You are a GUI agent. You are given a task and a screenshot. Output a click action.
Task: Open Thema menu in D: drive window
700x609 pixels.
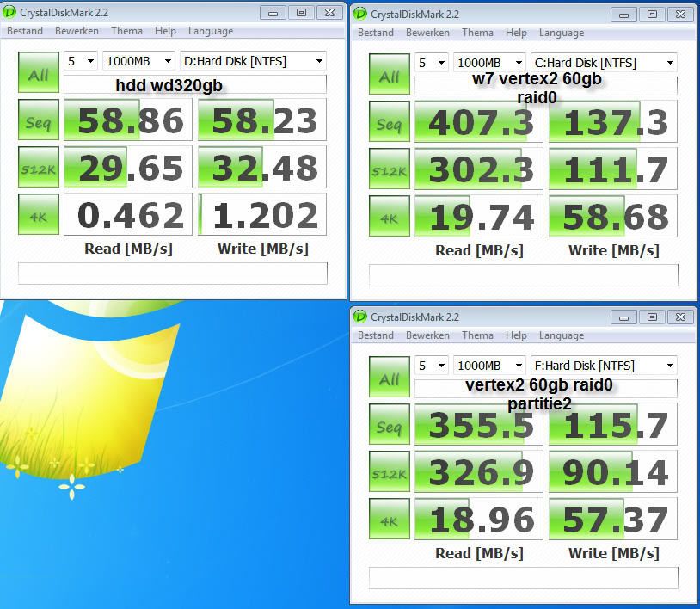click(x=126, y=31)
